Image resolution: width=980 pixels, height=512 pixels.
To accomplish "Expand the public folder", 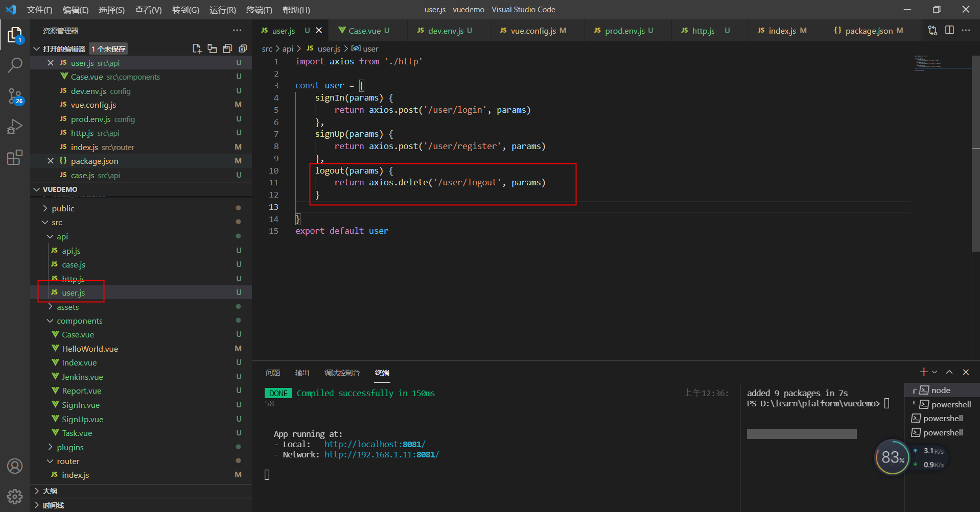I will coord(63,208).
